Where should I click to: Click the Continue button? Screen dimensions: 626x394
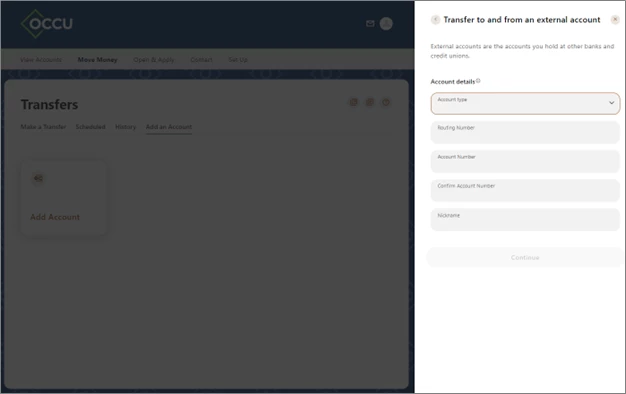point(525,257)
